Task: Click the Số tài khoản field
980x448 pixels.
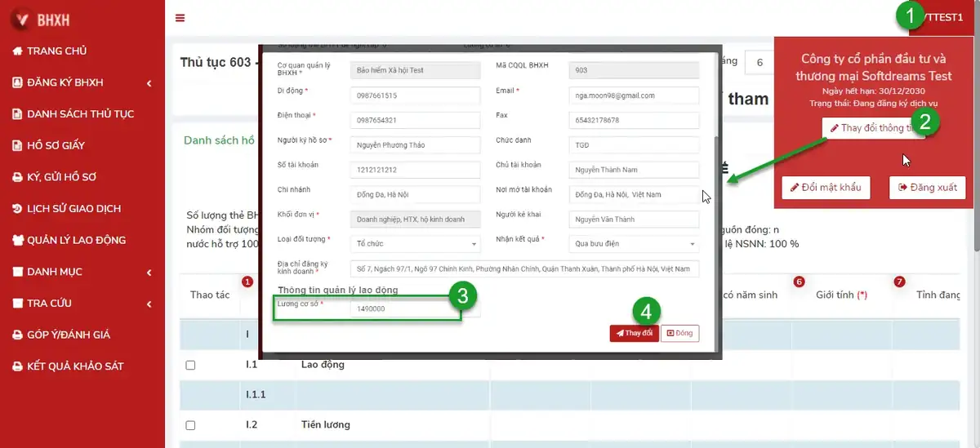Action: pos(416,170)
